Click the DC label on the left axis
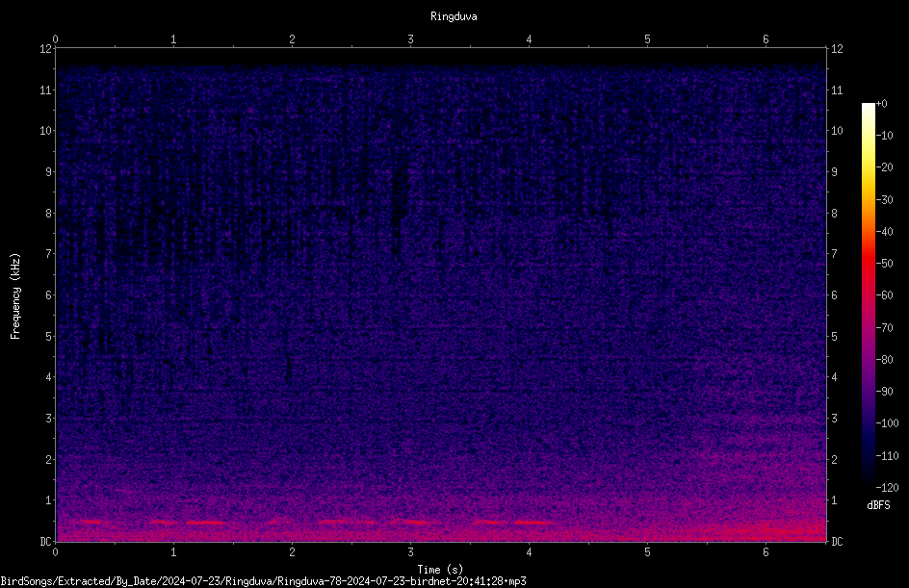The width and height of the screenshot is (909, 588). tap(45, 542)
